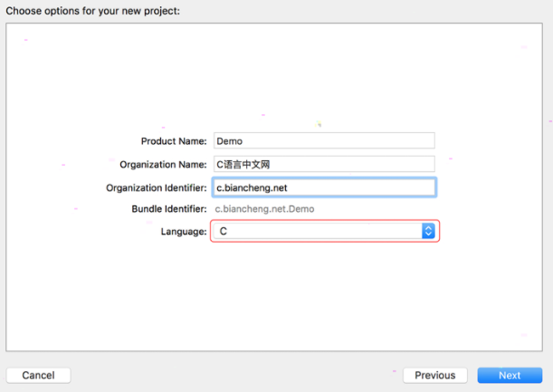The height and width of the screenshot is (392, 553).
Task: Click the C语言中文网 text in Organization Name
Action: [x=243, y=165]
